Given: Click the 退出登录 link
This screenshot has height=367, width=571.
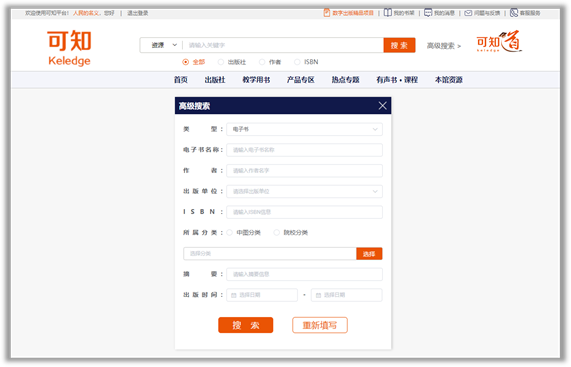Looking at the screenshot, I should (138, 13).
